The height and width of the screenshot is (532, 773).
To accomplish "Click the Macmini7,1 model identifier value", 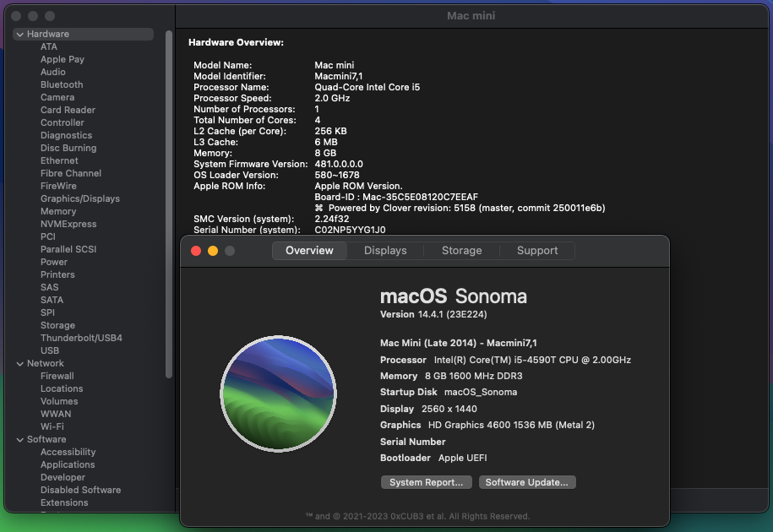I will tap(339, 76).
